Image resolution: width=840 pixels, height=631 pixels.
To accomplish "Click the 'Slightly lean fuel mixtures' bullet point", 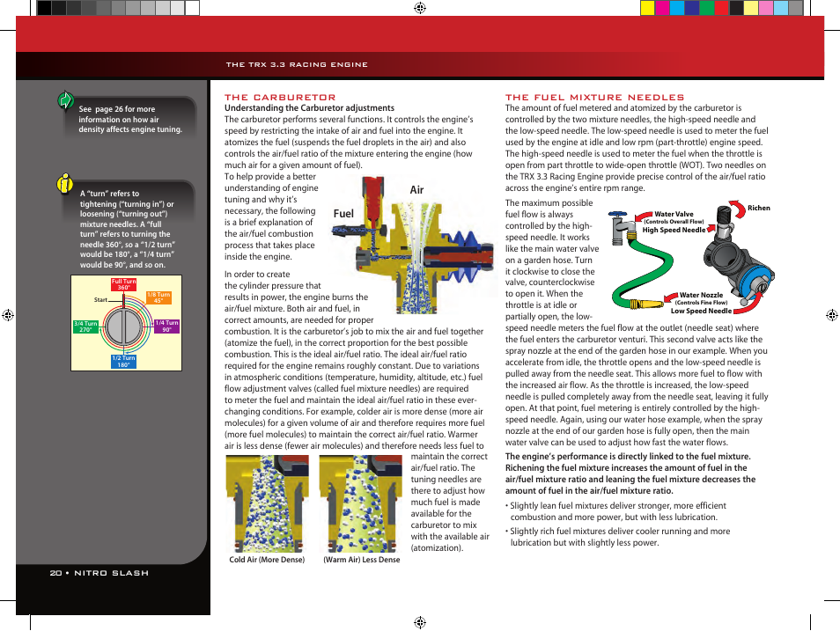I will coord(615,511).
